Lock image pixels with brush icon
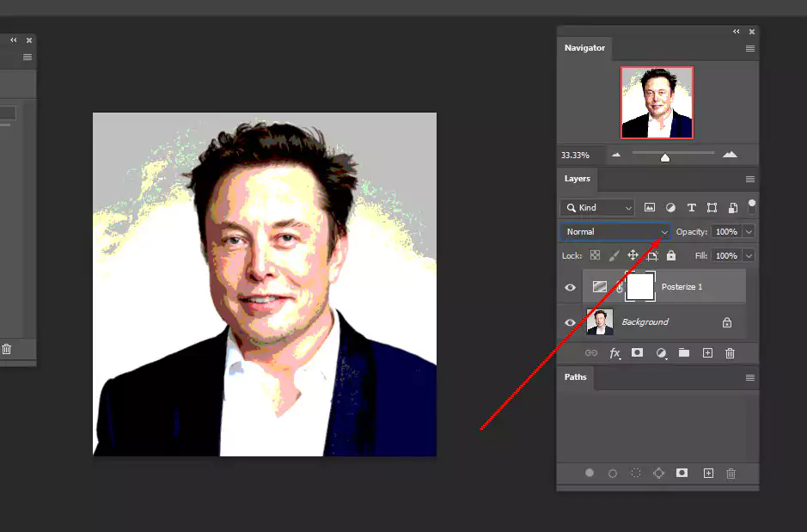This screenshot has width=807, height=532. point(614,255)
